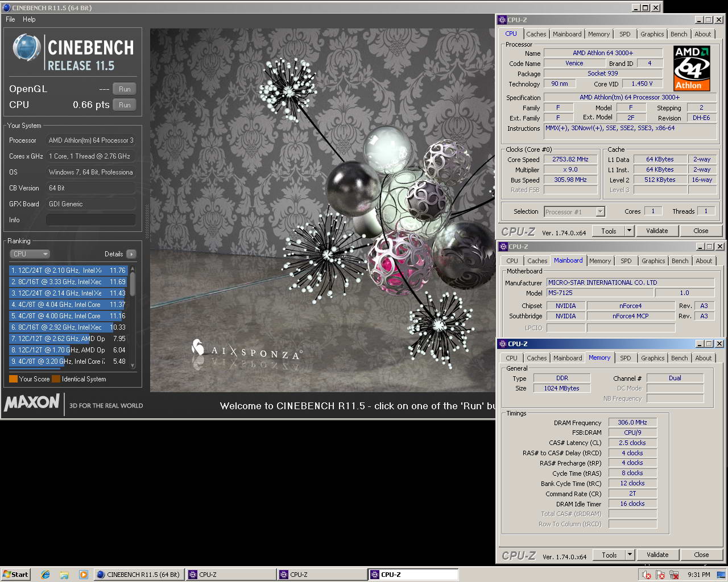
Task: Open the ranking CPU dropdown
Action: pyautogui.click(x=30, y=254)
